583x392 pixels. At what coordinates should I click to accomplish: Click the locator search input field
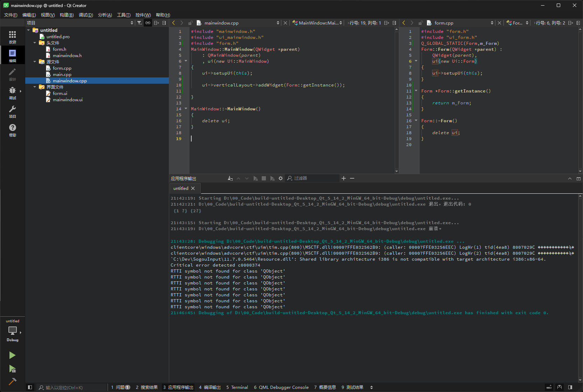pyautogui.click(x=72, y=387)
